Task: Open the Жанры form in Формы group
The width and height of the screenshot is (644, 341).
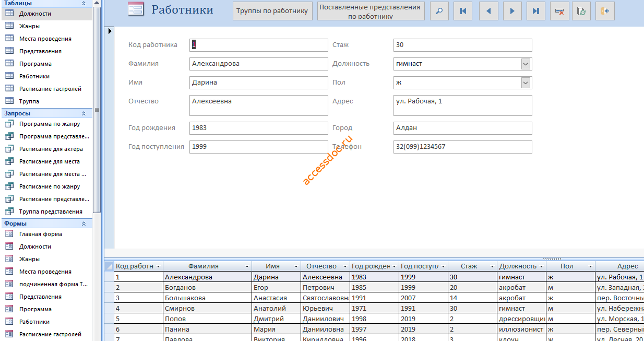Action: click(46, 259)
